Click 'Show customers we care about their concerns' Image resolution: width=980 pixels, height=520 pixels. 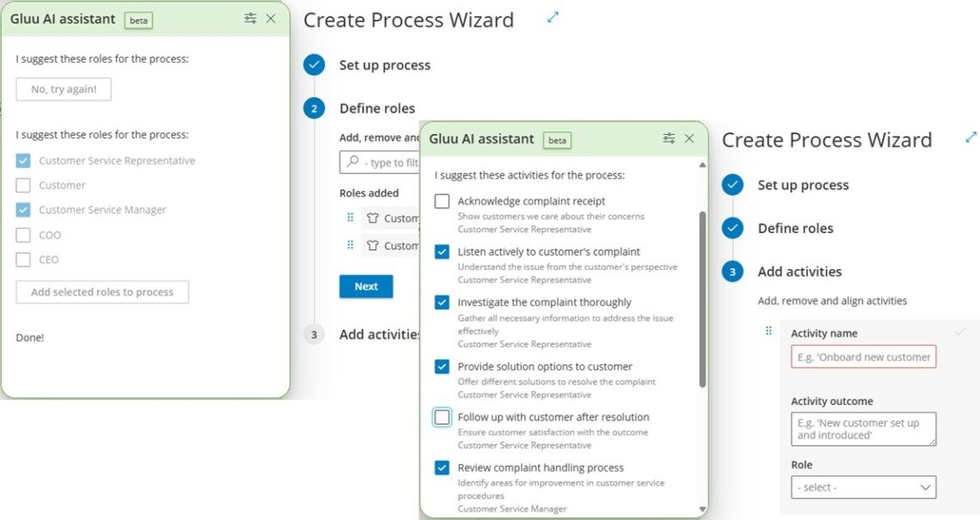(x=551, y=217)
